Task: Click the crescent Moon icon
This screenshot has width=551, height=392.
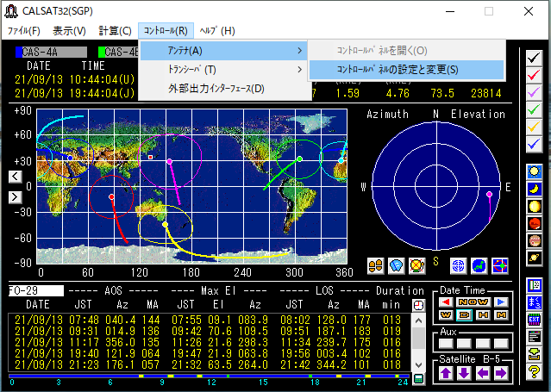Action: (534, 189)
